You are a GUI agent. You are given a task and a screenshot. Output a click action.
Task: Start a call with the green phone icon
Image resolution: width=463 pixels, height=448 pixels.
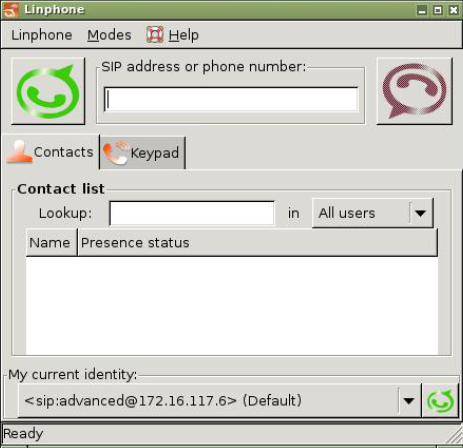[48, 91]
